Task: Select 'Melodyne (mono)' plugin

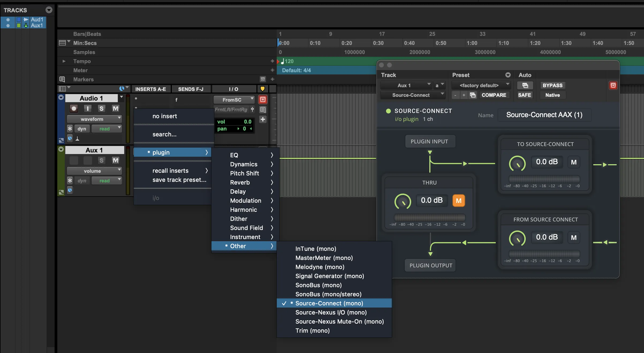Action: (334, 267)
